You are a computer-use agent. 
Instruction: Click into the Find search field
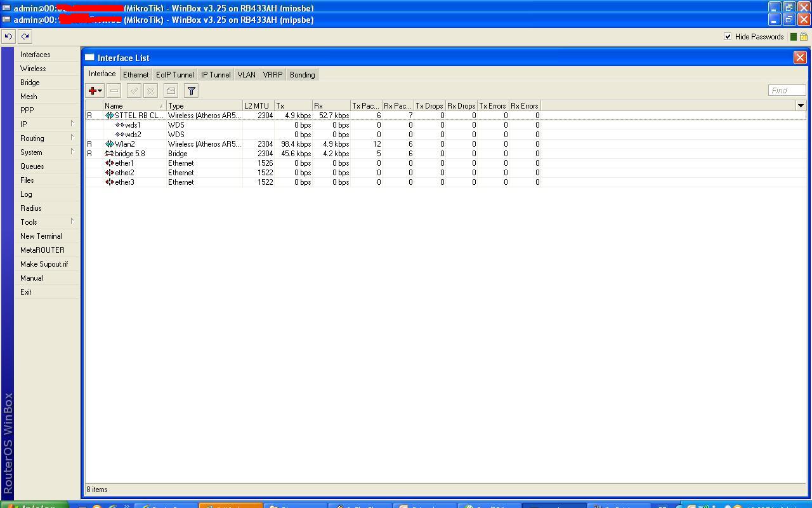[787, 91]
